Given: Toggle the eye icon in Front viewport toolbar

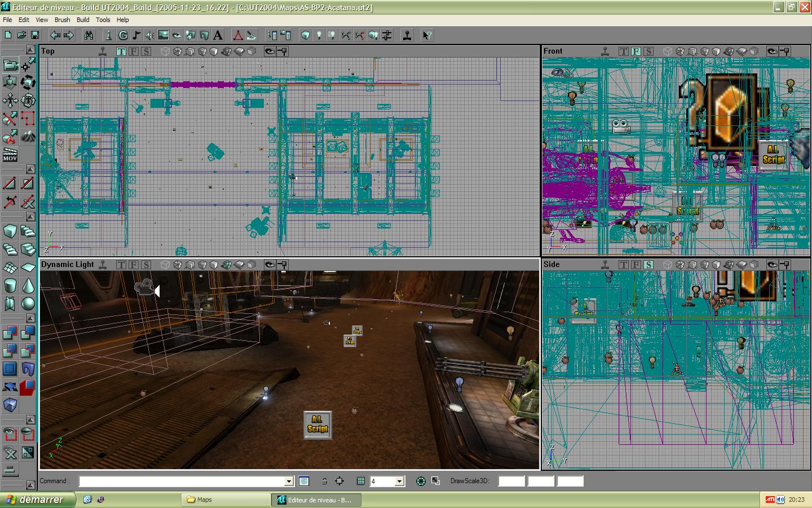Looking at the screenshot, I should pyautogui.click(x=772, y=51).
